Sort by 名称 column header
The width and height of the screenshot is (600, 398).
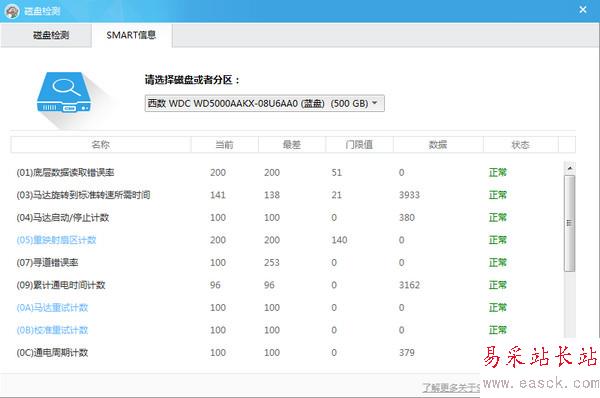coord(101,145)
